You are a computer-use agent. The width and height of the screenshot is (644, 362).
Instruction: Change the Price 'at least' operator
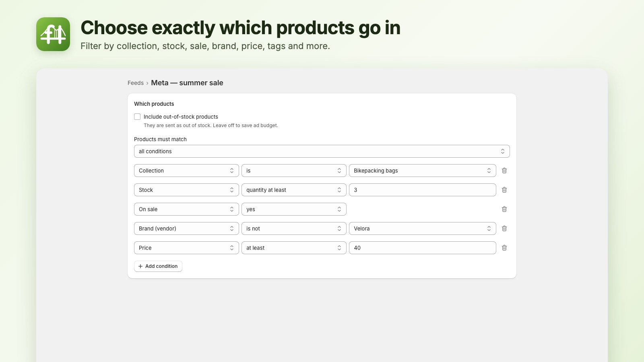pos(294,248)
